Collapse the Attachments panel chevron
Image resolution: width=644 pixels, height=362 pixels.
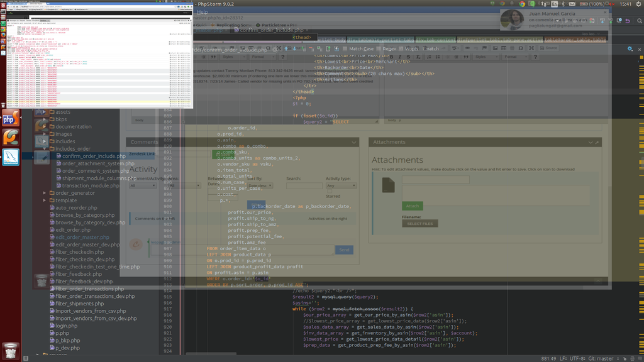tap(591, 143)
